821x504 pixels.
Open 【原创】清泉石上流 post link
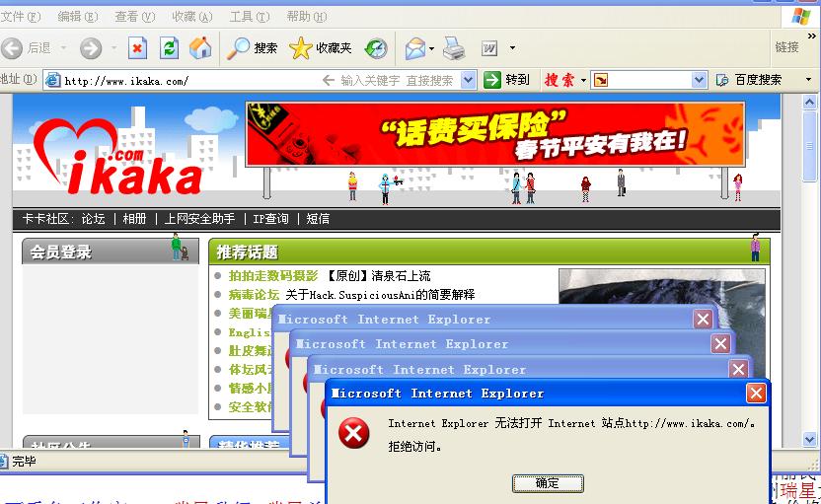point(378,276)
